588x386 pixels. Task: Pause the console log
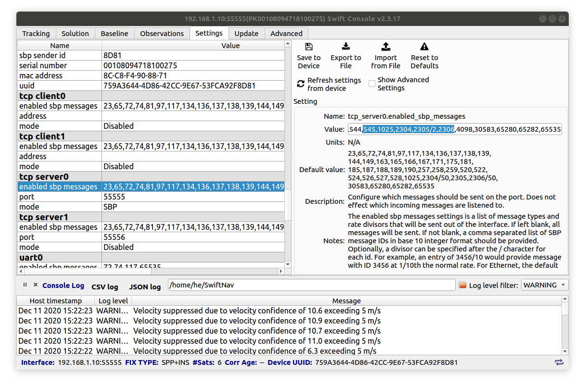tap(25, 285)
